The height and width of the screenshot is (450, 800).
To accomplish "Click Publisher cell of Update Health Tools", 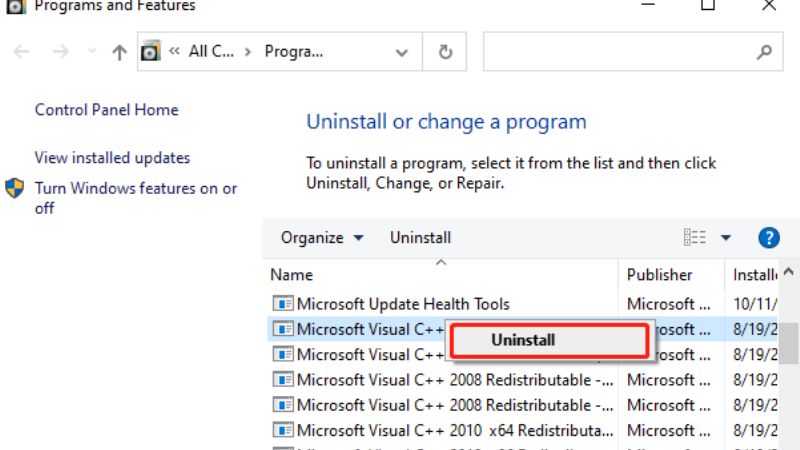I will coord(668,304).
